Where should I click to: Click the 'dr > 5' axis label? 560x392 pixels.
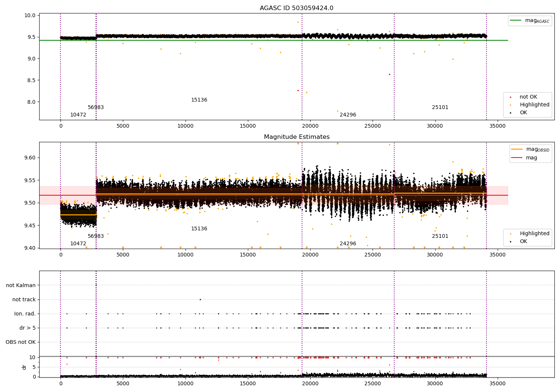click(x=28, y=328)
